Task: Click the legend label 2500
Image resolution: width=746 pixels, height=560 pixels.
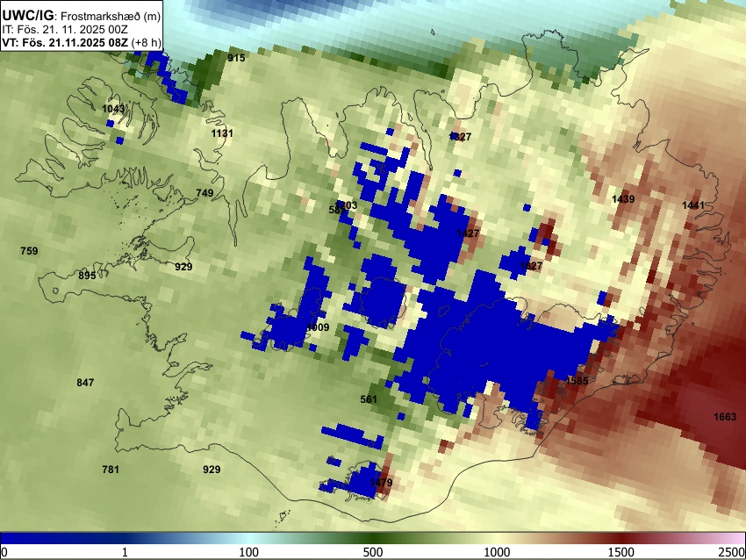Action: (x=732, y=552)
